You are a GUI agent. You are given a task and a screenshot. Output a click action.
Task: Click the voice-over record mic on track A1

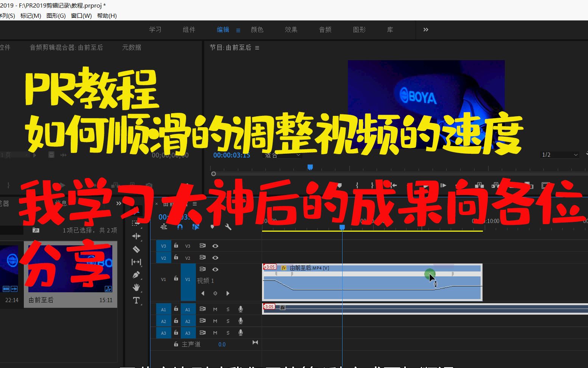(240, 309)
